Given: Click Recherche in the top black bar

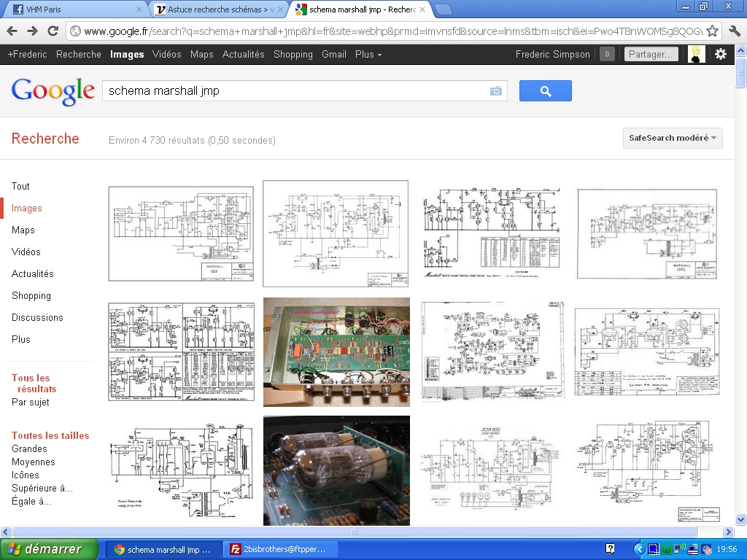Looking at the screenshot, I should [79, 54].
